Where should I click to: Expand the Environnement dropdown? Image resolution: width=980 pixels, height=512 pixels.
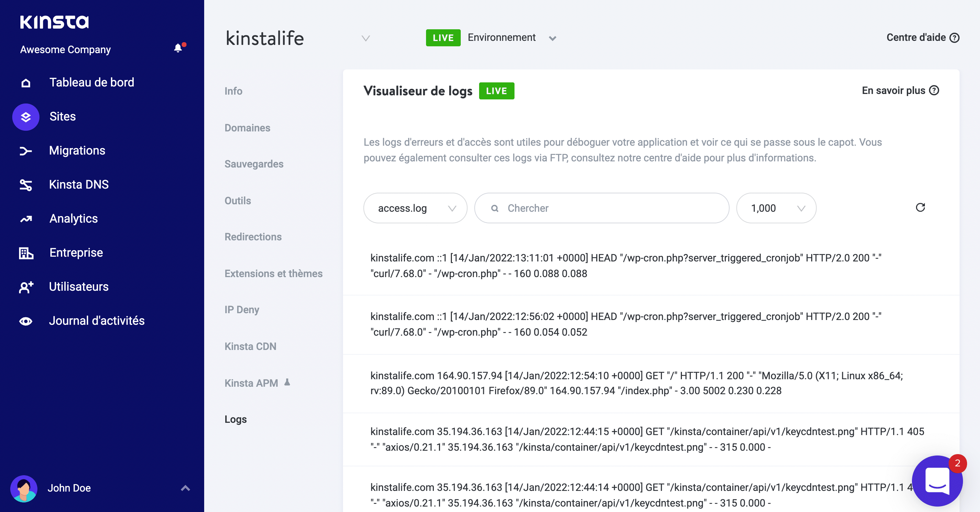click(x=552, y=38)
